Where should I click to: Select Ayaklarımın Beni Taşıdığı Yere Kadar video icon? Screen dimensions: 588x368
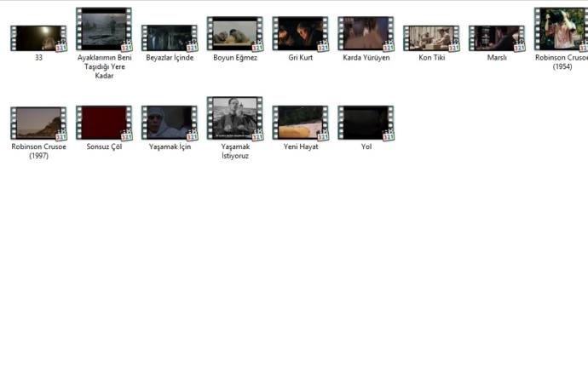(104, 29)
